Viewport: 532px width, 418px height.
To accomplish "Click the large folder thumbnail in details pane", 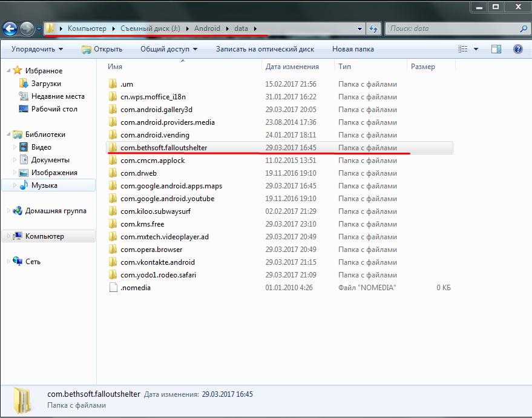I will click(x=23, y=401).
